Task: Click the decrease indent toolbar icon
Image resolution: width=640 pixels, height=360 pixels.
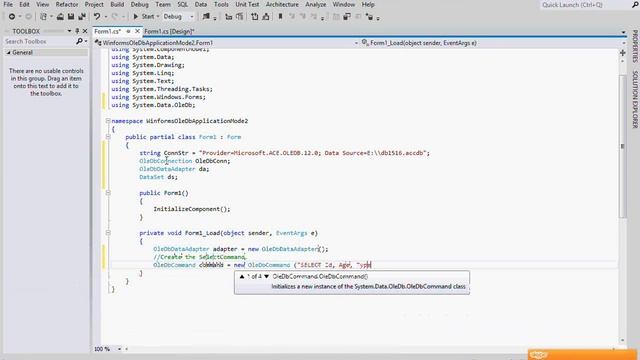Action: point(229,17)
